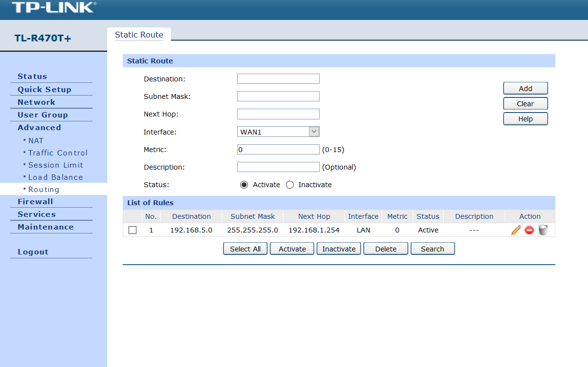Viewport: 588px width, 367px height.
Task: Open the Maintenance menu
Action: pyautogui.click(x=46, y=227)
